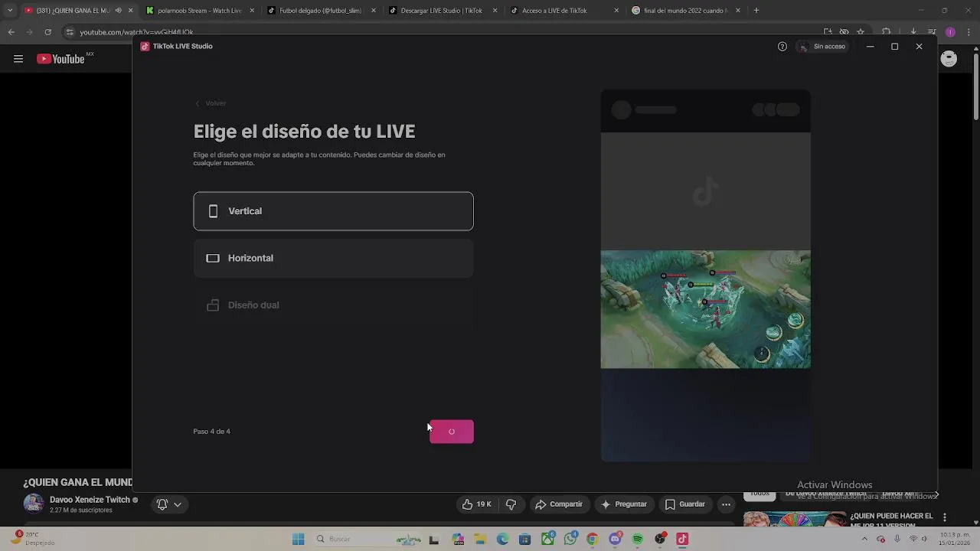The height and width of the screenshot is (551, 980).
Task: Open TikTok LIVE Studio taskbar icon
Action: (x=682, y=540)
